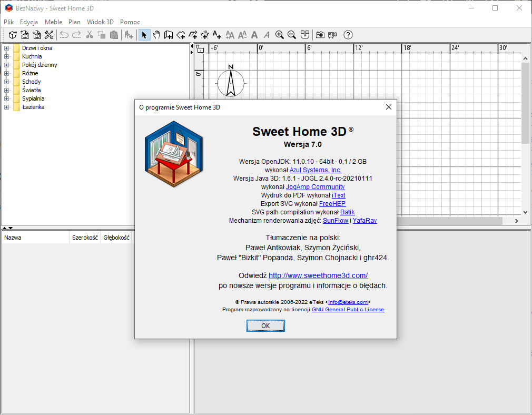The width and height of the screenshot is (532, 415).
Task: Expand the Sypialnia category
Action: (6, 98)
